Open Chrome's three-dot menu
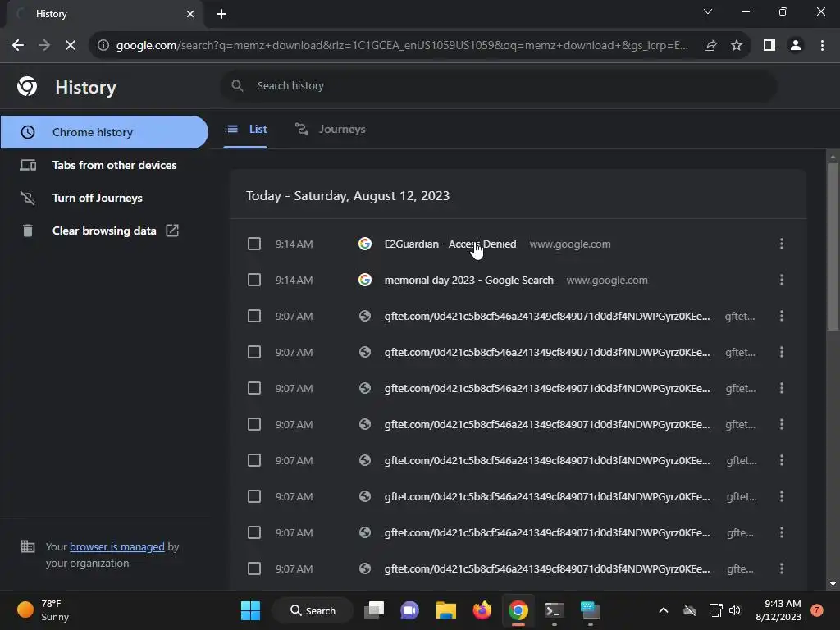Screen dimensions: 840x630 coord(822,46)
